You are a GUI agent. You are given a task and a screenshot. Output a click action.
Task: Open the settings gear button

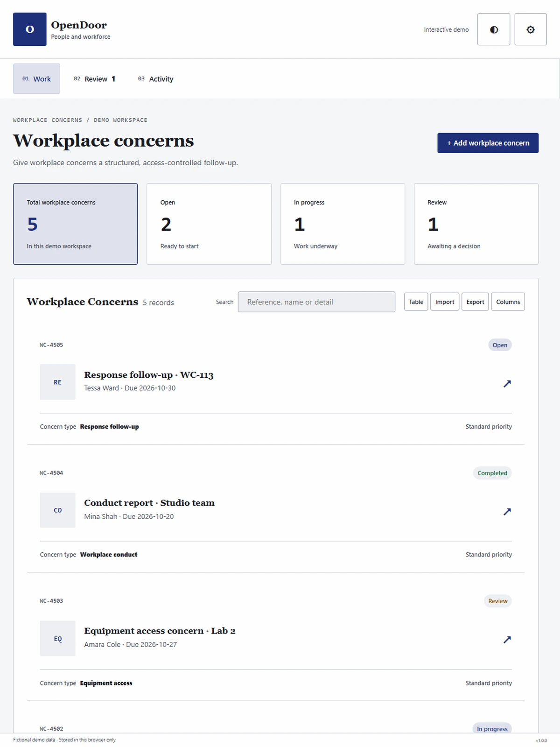click(531, 29)
